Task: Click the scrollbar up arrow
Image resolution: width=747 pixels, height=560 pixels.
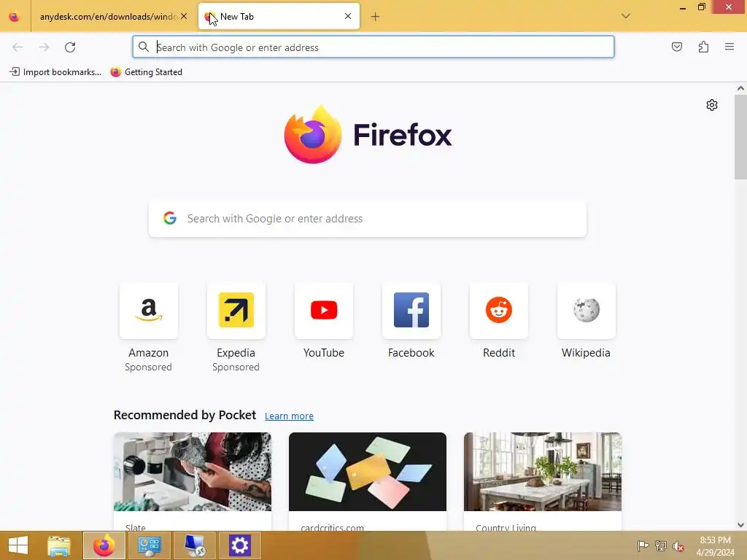Action: pos(740,88)
